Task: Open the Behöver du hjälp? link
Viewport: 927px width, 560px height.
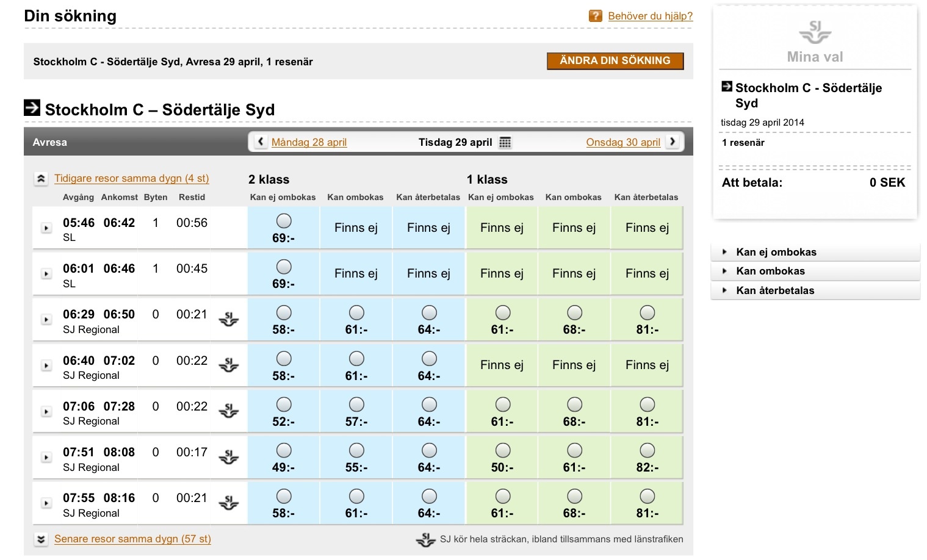Action: [x=650, y=16]
